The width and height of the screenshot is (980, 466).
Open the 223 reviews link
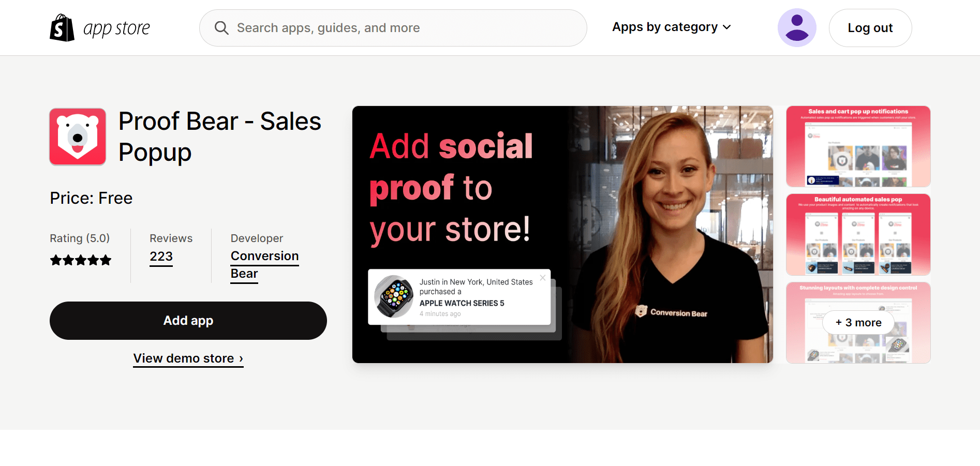tap(161, 257)
